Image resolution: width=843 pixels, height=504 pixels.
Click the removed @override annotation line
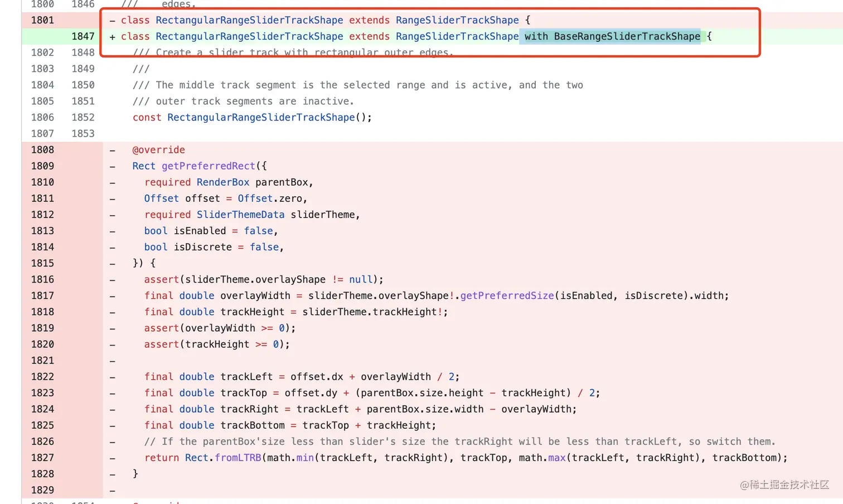(x=158, y=149)
